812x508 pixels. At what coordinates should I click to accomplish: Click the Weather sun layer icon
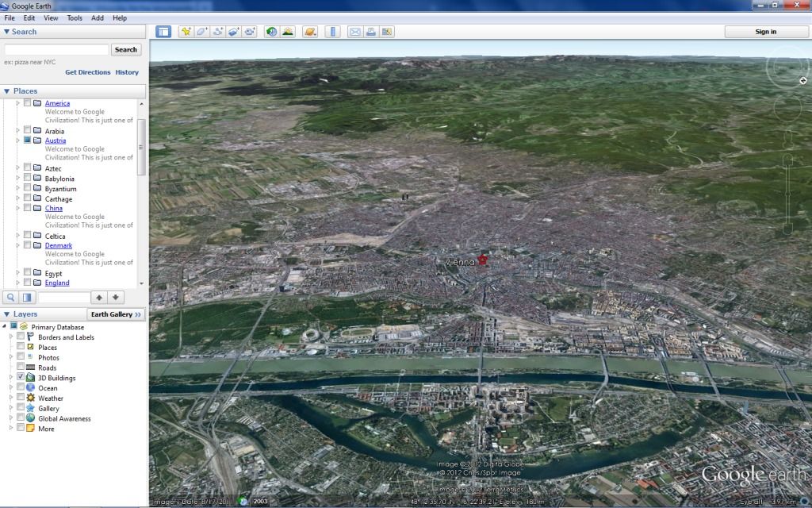[31, 398]
